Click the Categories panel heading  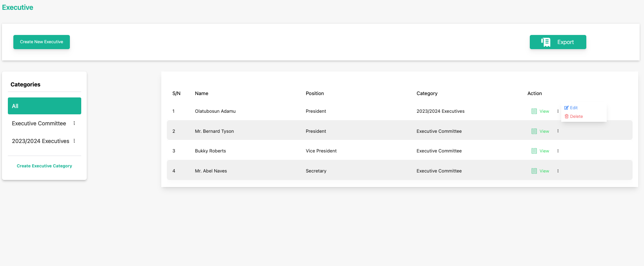pyautogui.click(x=26, y=84)
